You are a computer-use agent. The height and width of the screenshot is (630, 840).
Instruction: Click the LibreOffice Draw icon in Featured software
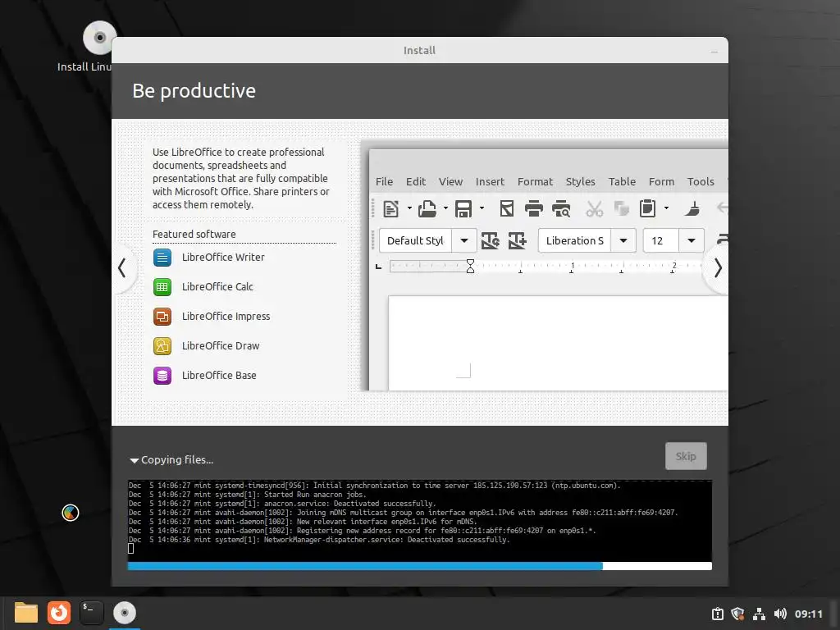click(162, 346)
